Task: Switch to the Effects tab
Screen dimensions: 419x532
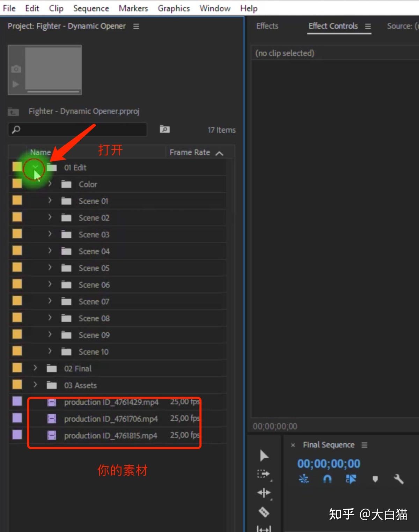Action: [267, 26]
